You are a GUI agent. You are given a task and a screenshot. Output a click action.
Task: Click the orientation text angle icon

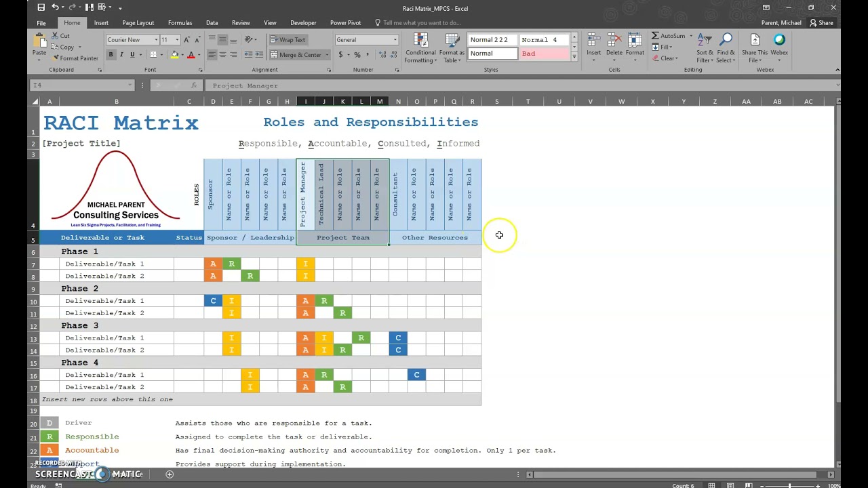pos(249,39)
